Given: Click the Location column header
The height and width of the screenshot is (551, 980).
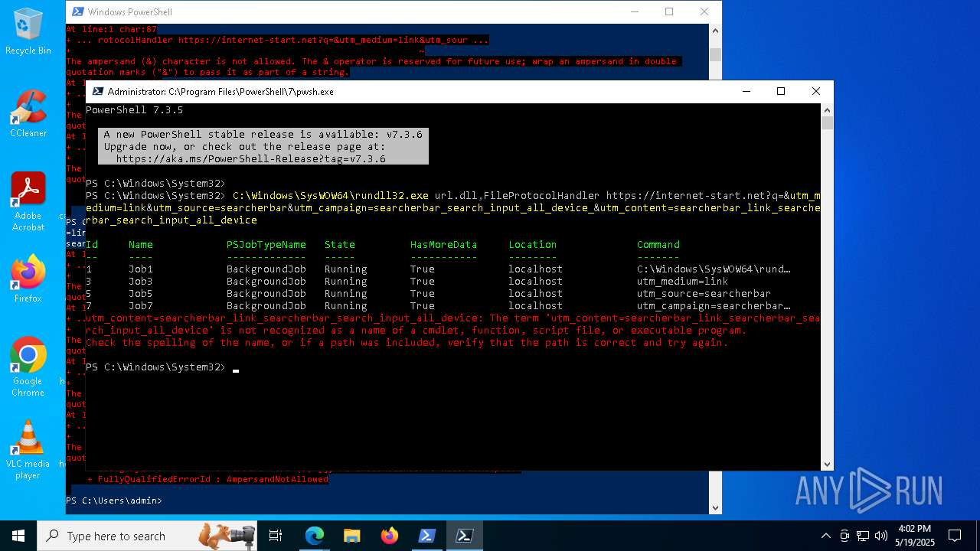Looking at the screenshot, I should point(533,245).
